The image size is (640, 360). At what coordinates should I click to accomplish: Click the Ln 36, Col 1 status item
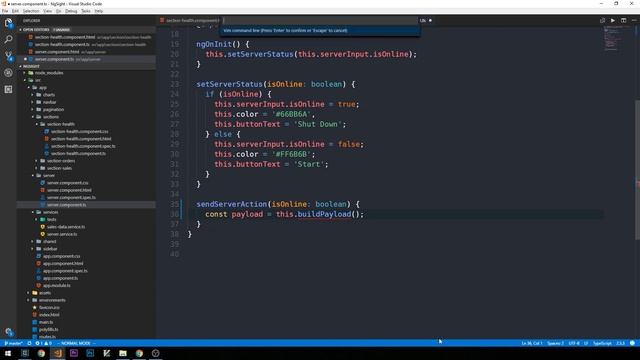(532, 343)
